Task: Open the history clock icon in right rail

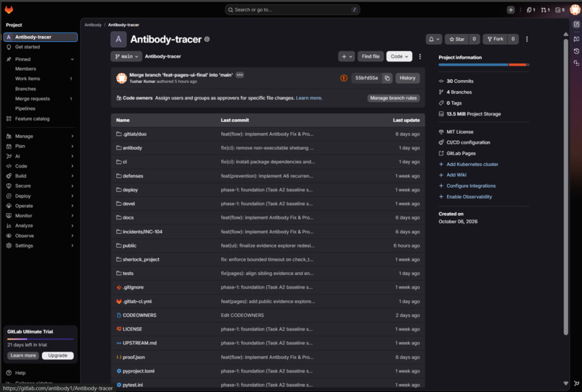Action: point(576,51)
